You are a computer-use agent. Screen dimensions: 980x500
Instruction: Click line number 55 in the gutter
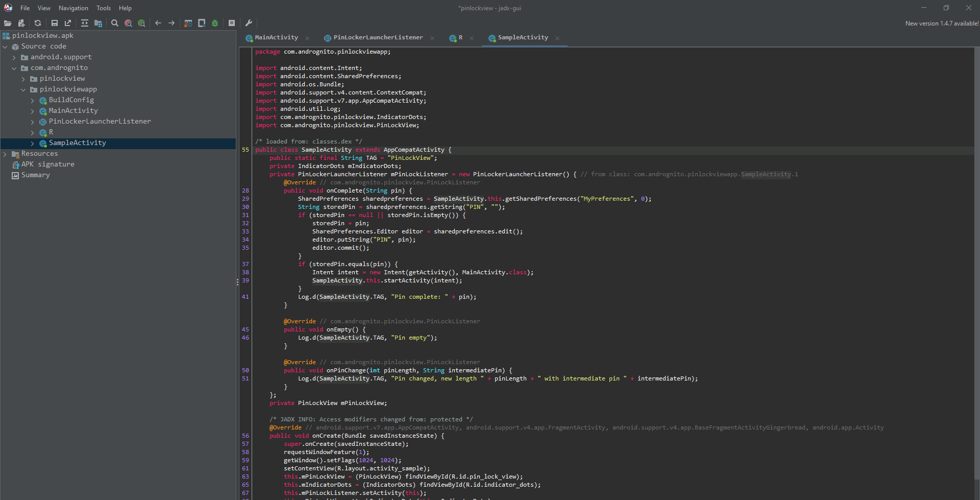(x=246, y=150)
